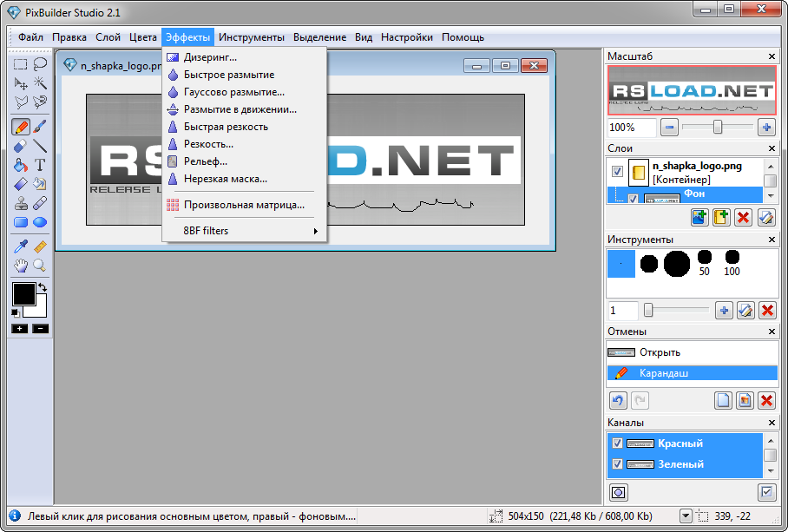Select Произвольная матрица menu entry
Screen dimensions: 788x532
[245, 205]
